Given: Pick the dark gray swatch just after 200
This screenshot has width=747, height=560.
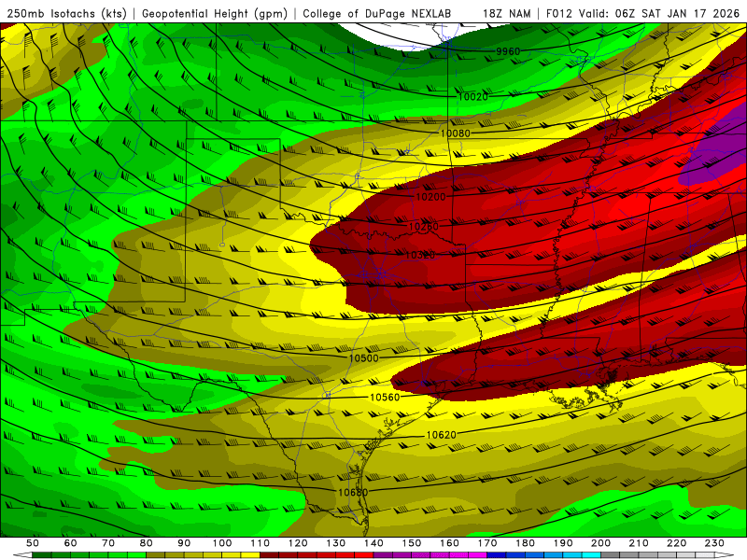Looking at the screenshot, I should coord(611,555).
